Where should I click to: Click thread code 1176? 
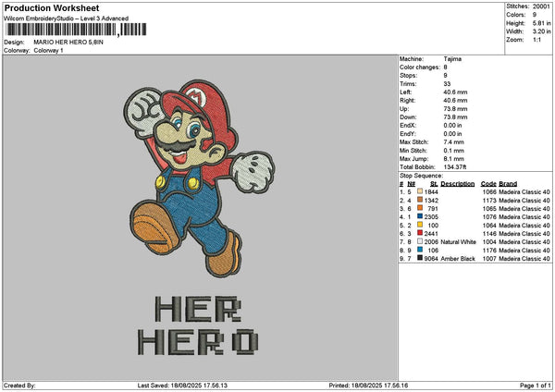pos(489,251)
